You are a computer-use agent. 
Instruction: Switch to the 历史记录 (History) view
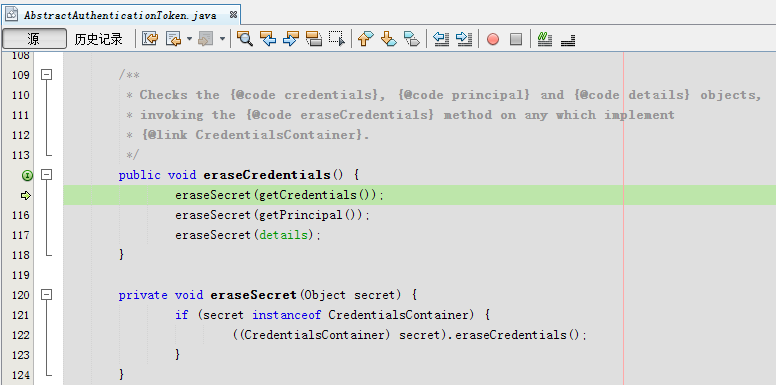point(98,39)
